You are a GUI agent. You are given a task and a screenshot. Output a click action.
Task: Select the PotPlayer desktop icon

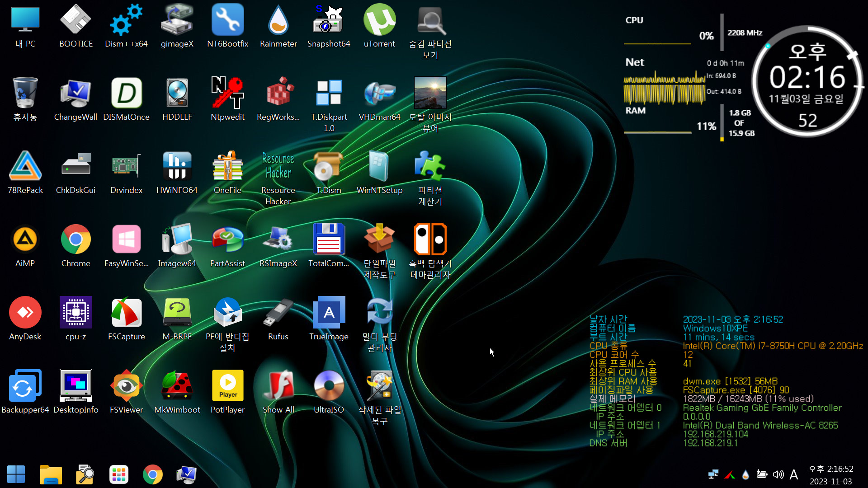228,392
